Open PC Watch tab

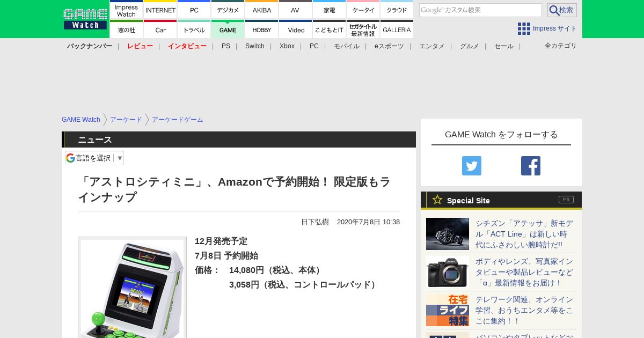194,10
